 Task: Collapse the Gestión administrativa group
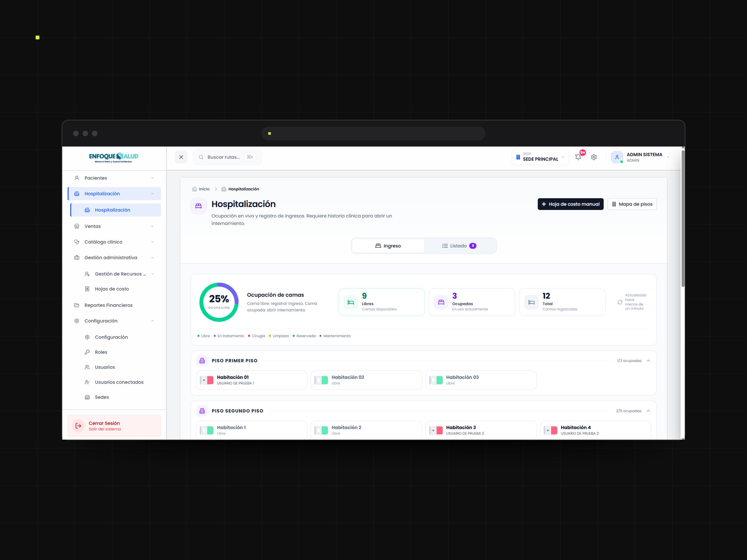point(114,258)
